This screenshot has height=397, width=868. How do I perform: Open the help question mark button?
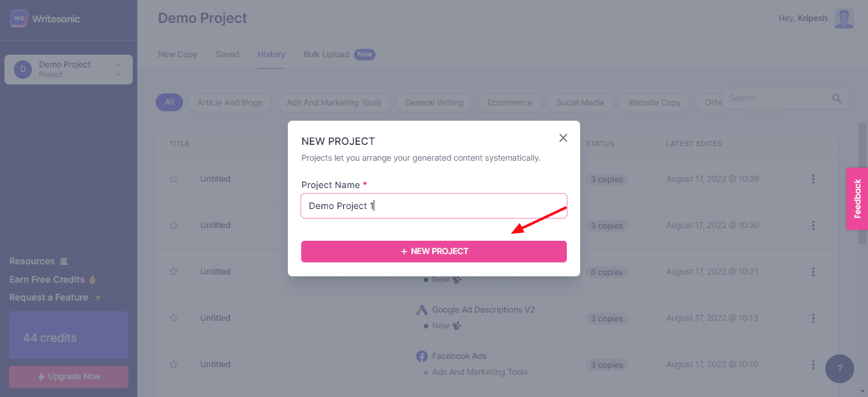pyautogui.click(x=839, y=368)
